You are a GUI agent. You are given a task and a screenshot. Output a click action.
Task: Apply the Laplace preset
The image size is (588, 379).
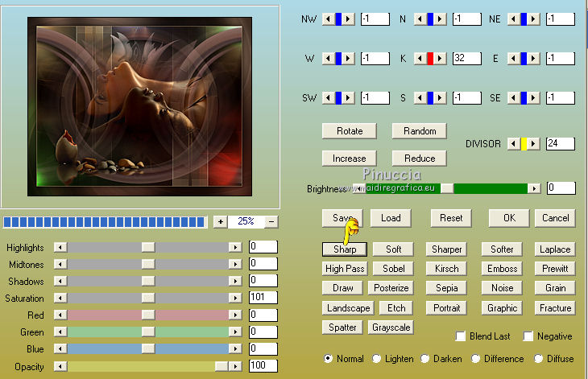555,249
